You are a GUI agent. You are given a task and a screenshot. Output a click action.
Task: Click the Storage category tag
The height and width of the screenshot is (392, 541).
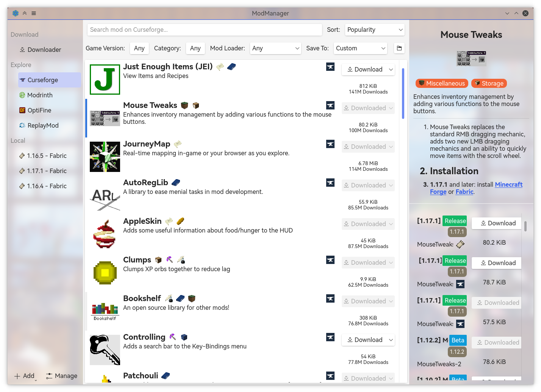(x=489, y=83)
